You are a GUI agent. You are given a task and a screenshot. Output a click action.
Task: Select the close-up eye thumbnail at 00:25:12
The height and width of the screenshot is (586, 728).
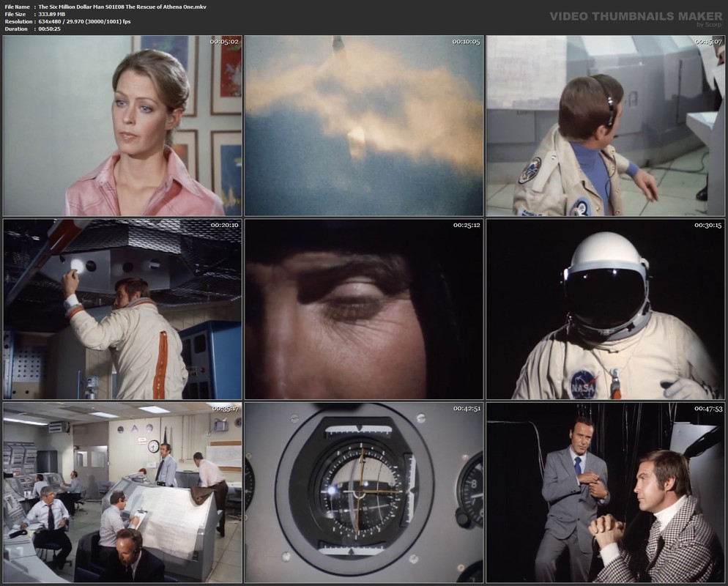(x=364, y=309)
